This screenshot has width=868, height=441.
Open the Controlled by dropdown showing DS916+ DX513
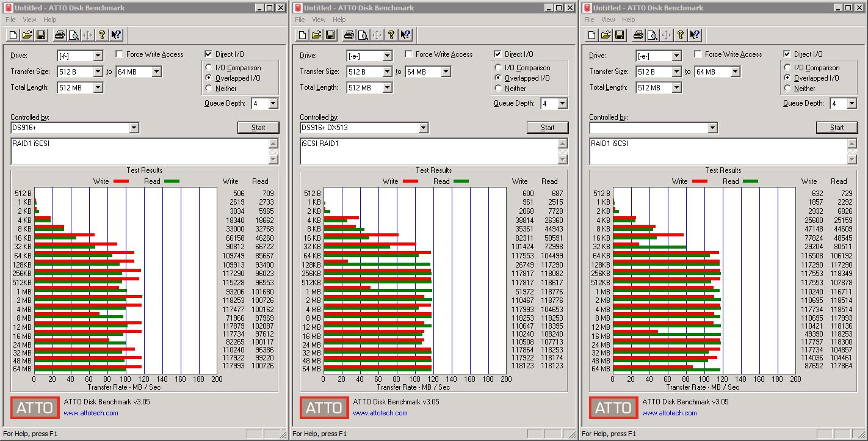click(x=364, y=128)
